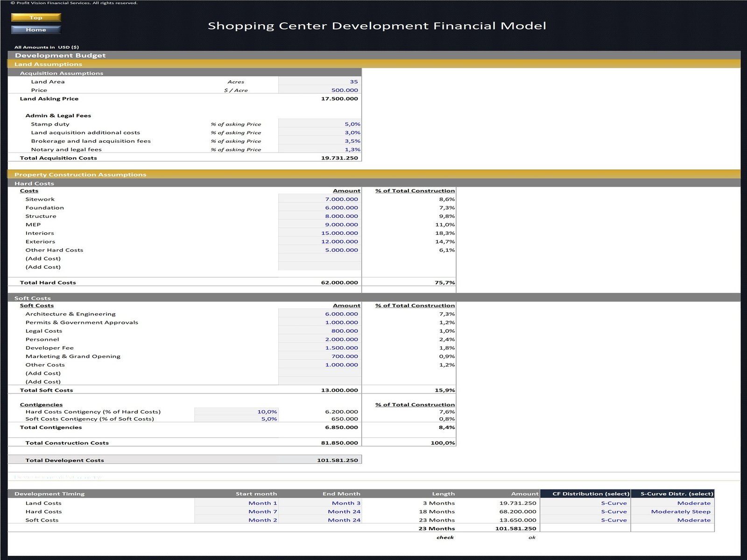Image resolution: width=747 pixels, height=560 pixels.
Task: Click the first empty (Add Cost) hard cost amount cell
Action: [319, 259]
